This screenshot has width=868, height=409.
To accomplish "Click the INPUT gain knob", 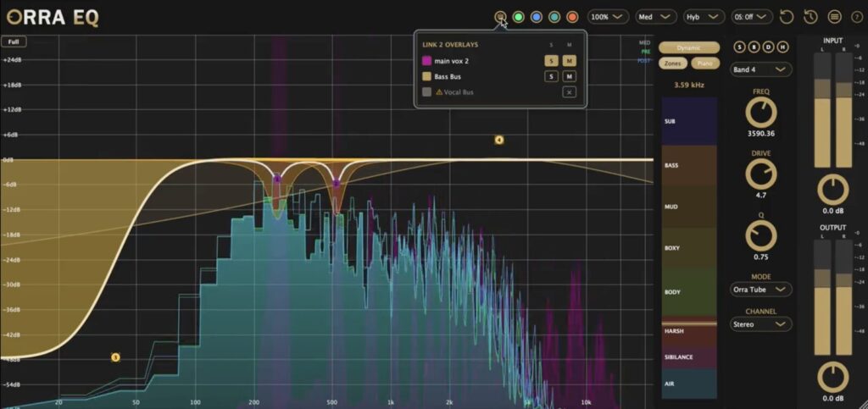I will click(x=833, y=191).
